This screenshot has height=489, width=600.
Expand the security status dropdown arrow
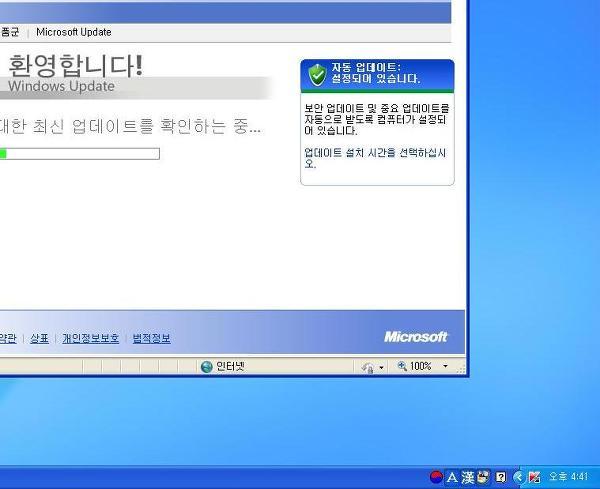pos(381,367)
